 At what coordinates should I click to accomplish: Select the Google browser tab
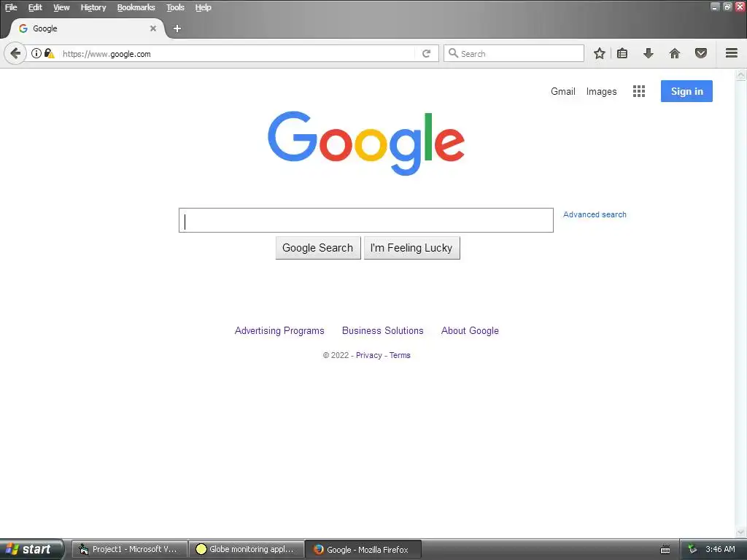pos(87,28)
